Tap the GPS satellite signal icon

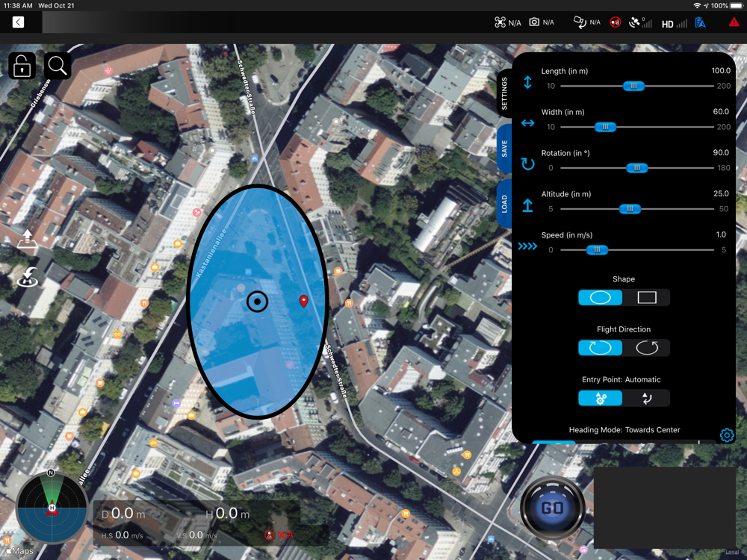(640, 22)
